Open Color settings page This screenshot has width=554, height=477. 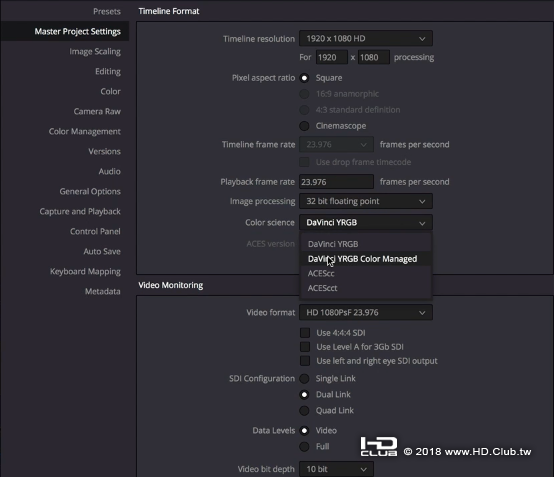110,92
